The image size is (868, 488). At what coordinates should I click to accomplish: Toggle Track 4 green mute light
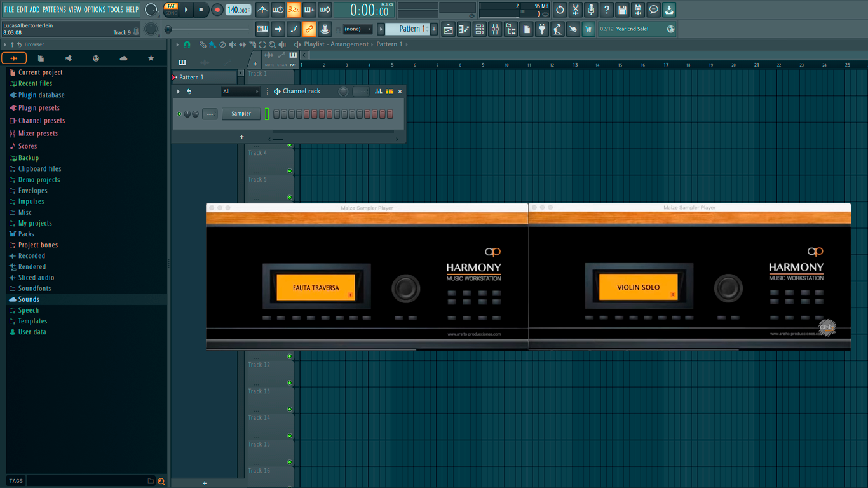click(290, 171)
